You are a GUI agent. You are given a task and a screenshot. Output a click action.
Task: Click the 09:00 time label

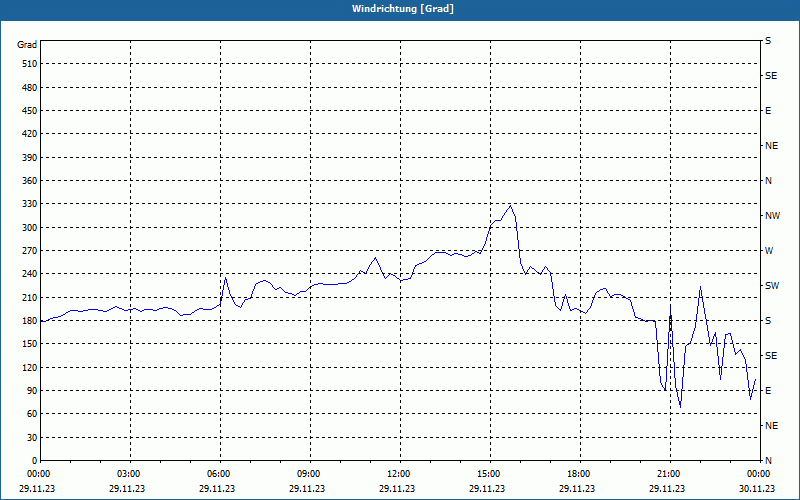(x=310, y=474)
